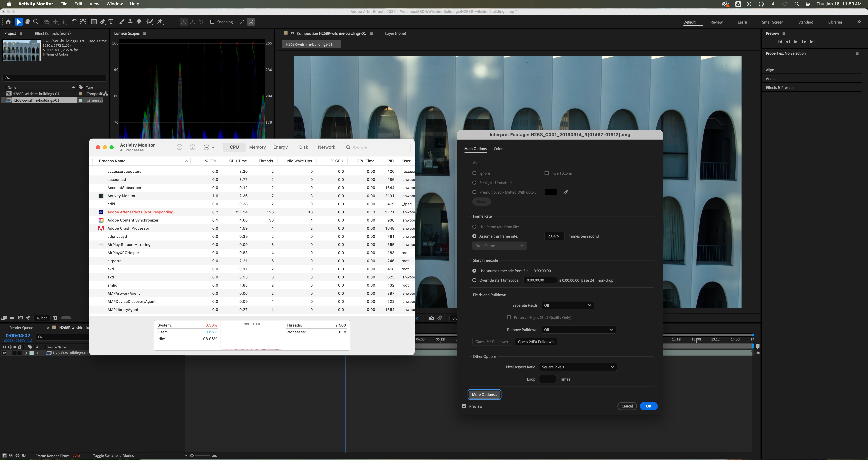Open the Pixel Aspect Ratio dropdown
The image size is (868, 460).
point(578,367)
